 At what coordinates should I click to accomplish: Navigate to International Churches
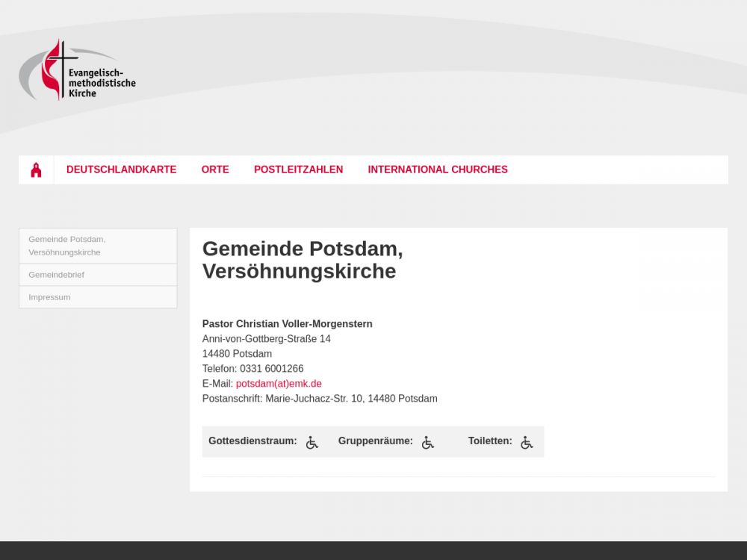tap(437, 169)
